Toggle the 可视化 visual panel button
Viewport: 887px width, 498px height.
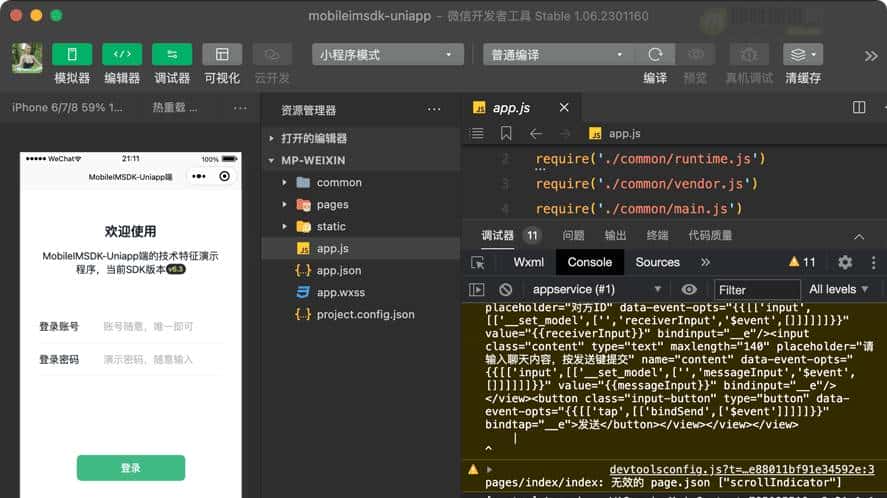pyautogui.click(x=222, y=55)
